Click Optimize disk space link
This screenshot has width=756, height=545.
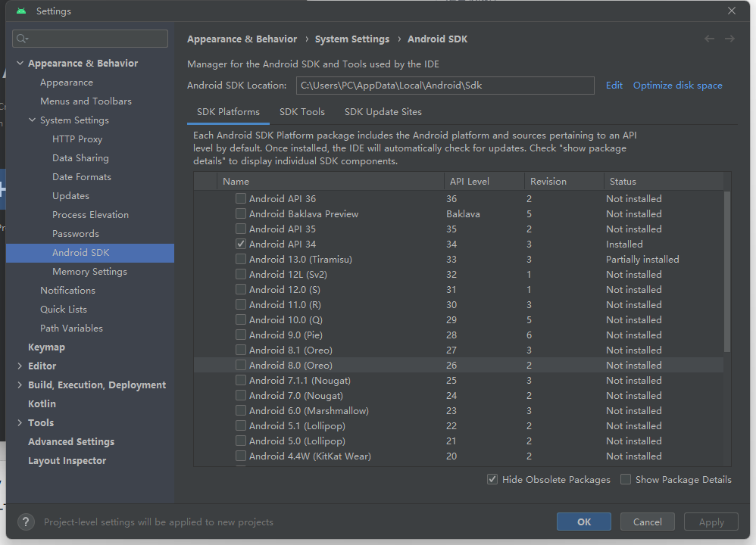coord(677,86)
